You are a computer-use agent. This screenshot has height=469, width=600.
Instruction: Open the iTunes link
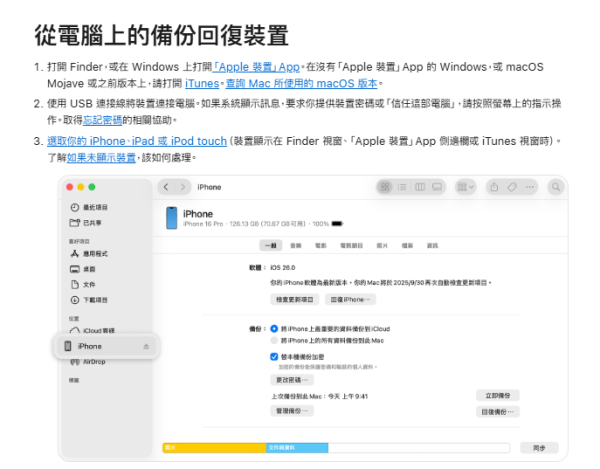[202, 83]
